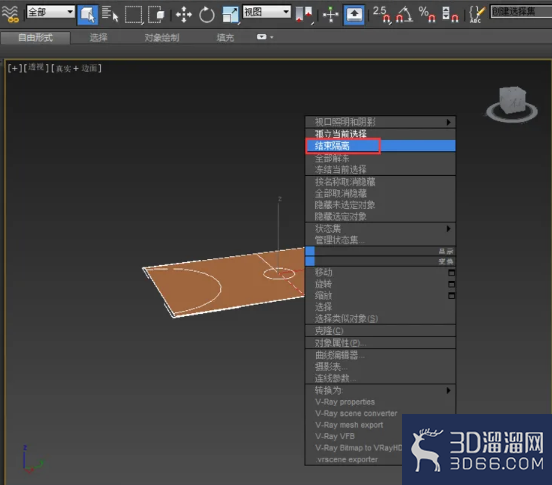Open V-Ray VFB menu entry
Image resolution: width=552 pixels, height=485 pixels.
[x=354, y=436]
